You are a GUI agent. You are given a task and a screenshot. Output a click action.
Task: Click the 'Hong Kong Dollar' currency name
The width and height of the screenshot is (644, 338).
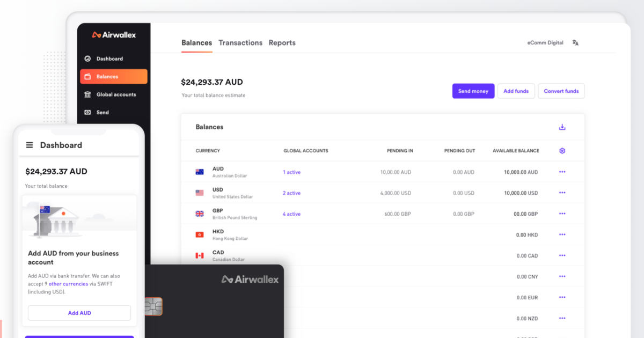click(230, 239)
